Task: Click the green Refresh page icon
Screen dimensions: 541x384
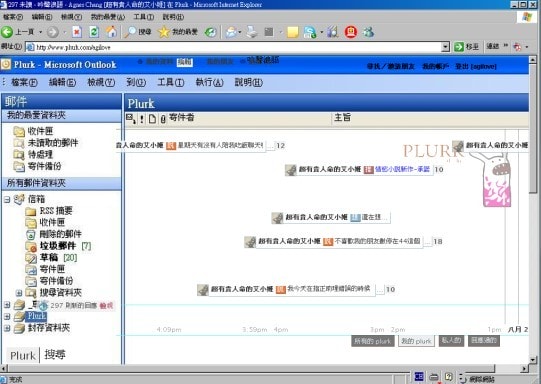Action: pyautogui.click(x=94, y=32)
